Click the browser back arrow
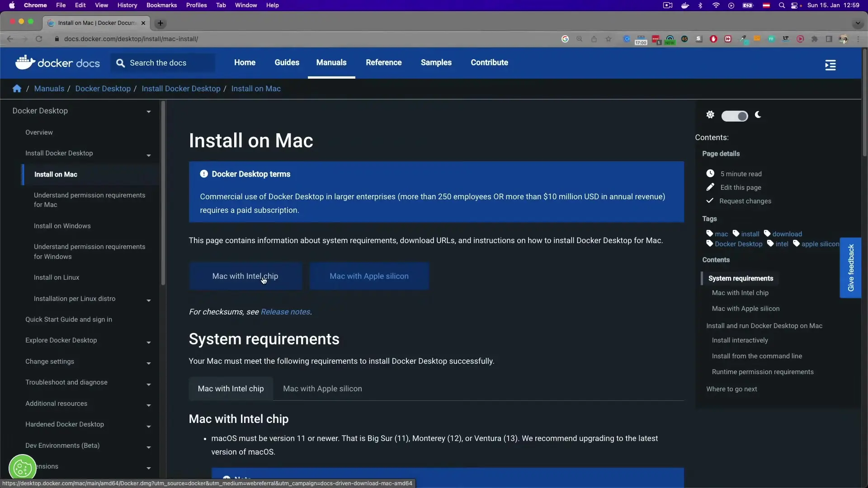Screen dimensions: 868x488 point(10,39)
